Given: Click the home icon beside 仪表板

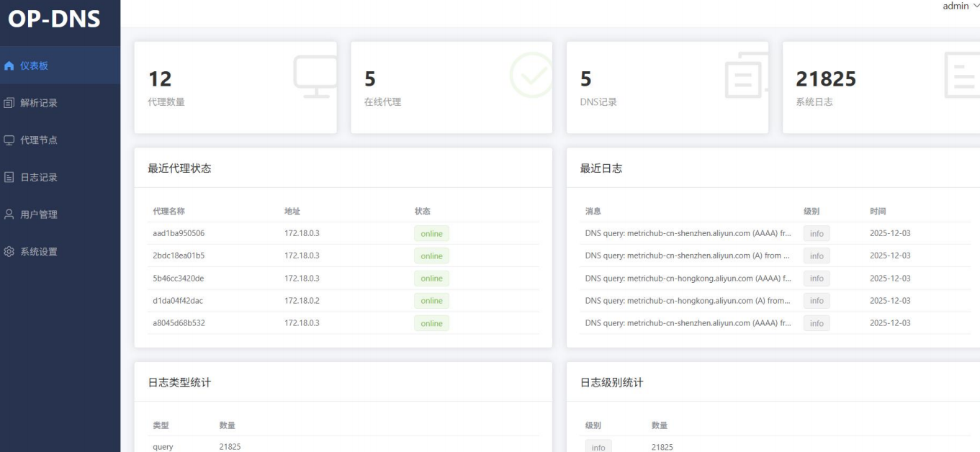Looking at the screenshot, I should (x=9, y=65).
